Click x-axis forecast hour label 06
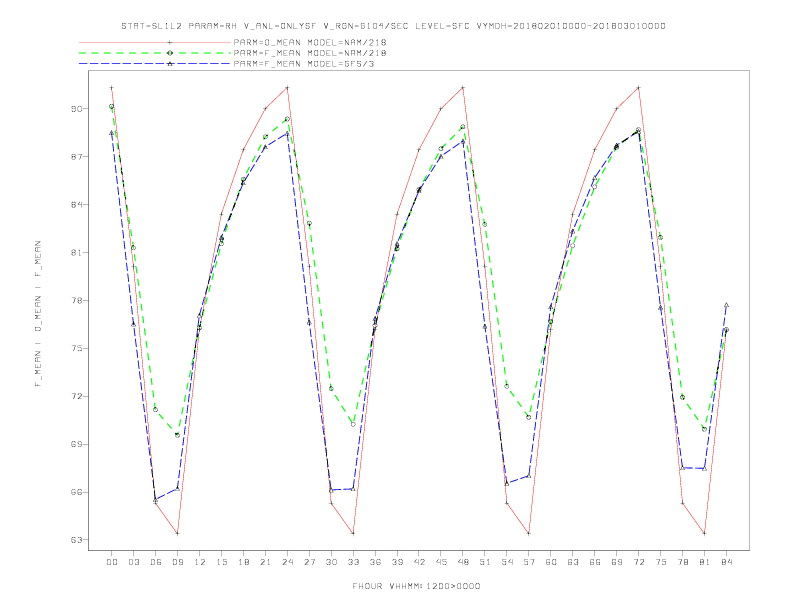Viewport: 792px width, 612px height. tap(156, 562)
